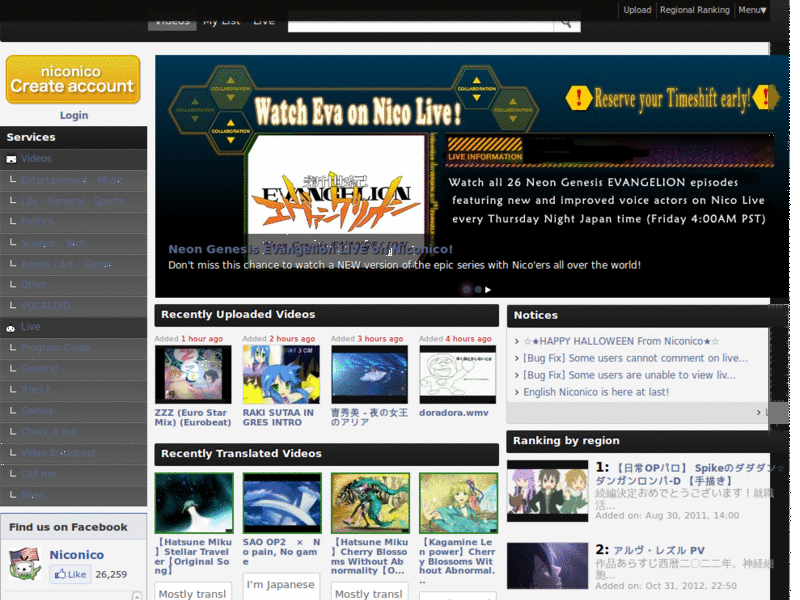The width and height of the screenshot is (800, 600).
Task: Open the Live General category
Action: (x=39, y=368)
